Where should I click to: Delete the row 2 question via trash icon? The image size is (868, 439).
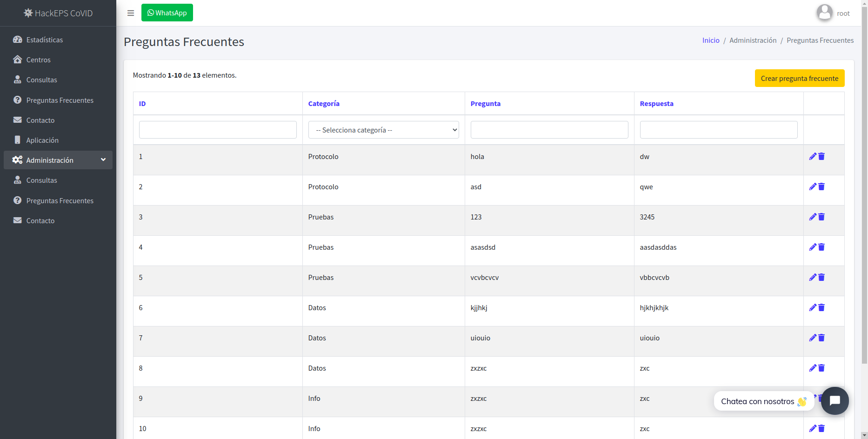pyautogui.click(x=821, y=187)
